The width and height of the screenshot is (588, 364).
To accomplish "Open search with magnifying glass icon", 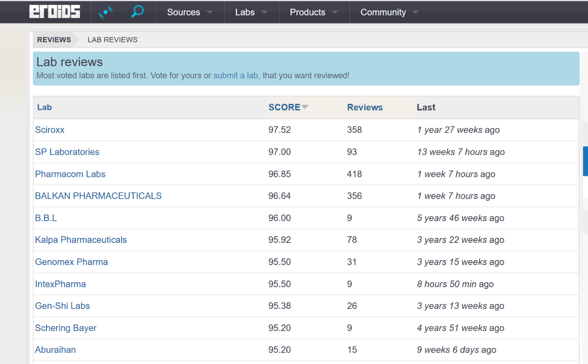I will pyautogui.click(x=137, y=12).
